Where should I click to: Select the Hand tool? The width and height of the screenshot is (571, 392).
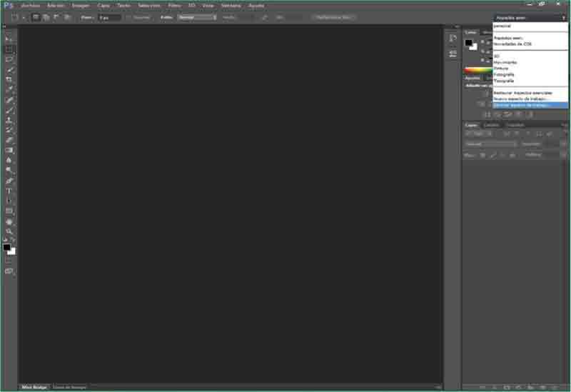pos(9,221)
